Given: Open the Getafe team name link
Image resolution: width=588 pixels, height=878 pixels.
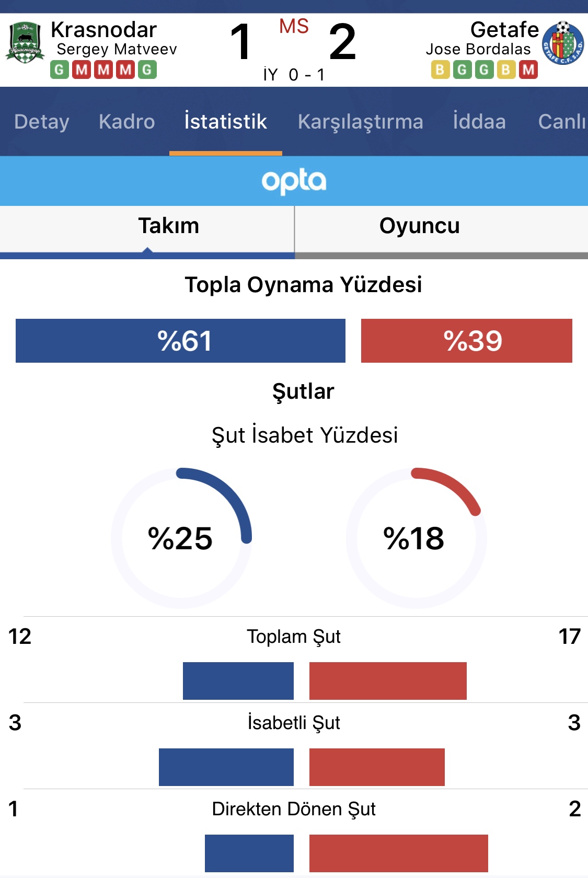Looking at the screenshot, I should click(x=504, y=30).
